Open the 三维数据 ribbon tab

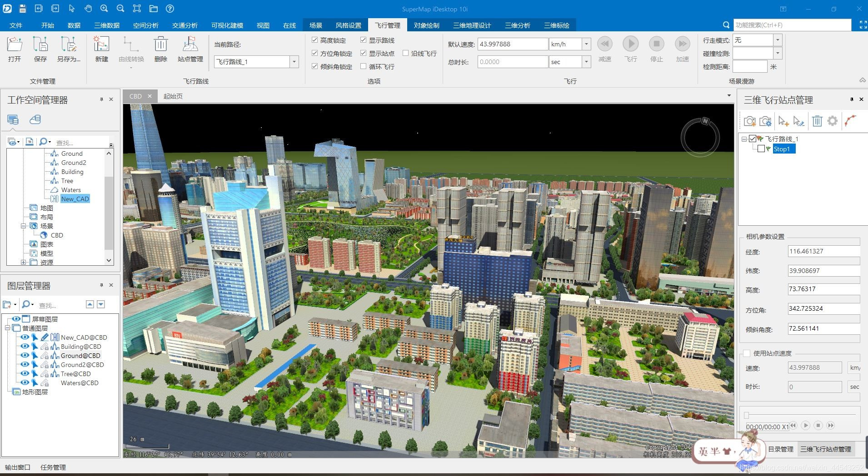[107, 25]
